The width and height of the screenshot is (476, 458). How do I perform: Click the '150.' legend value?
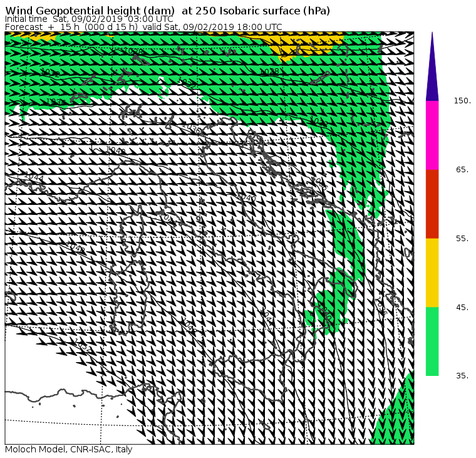point(462,101)
